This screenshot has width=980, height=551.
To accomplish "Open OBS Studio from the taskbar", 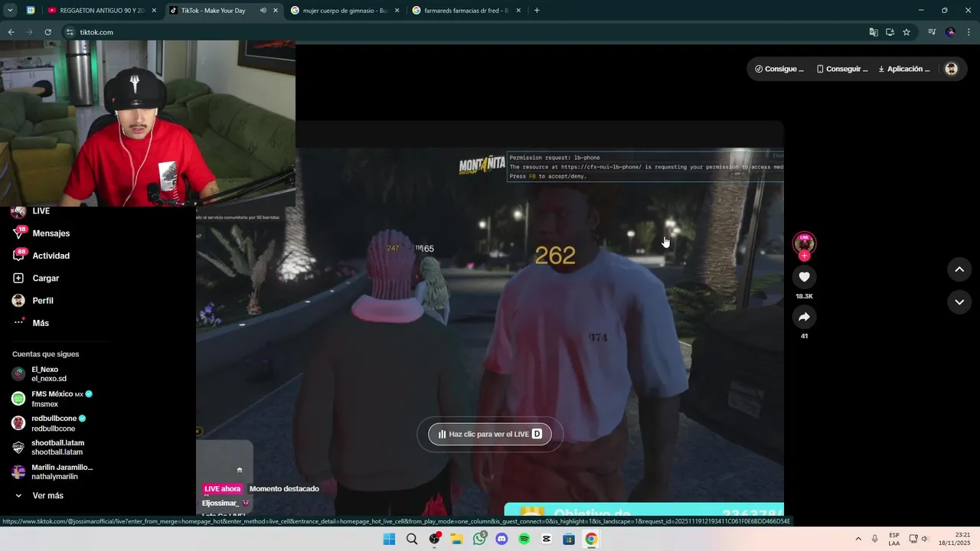I will [435, 539].
